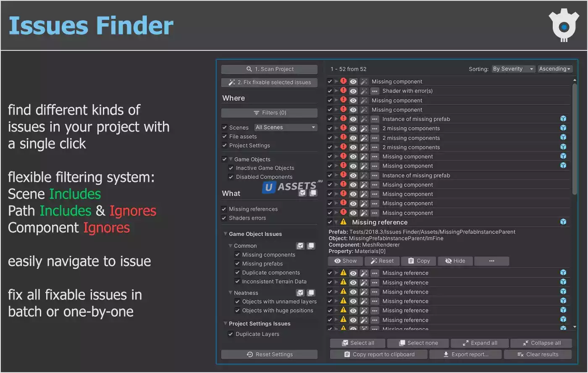The image size is (588, 373).
Task: Open the Filters (0) button
Action: (x=269, y=113)
